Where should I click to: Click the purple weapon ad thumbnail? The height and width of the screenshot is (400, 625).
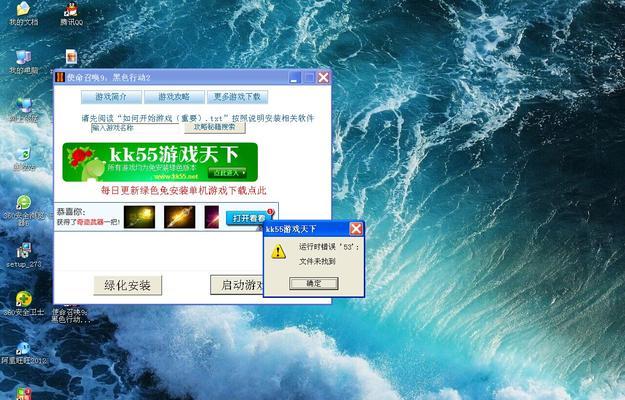tap(212, 217)
